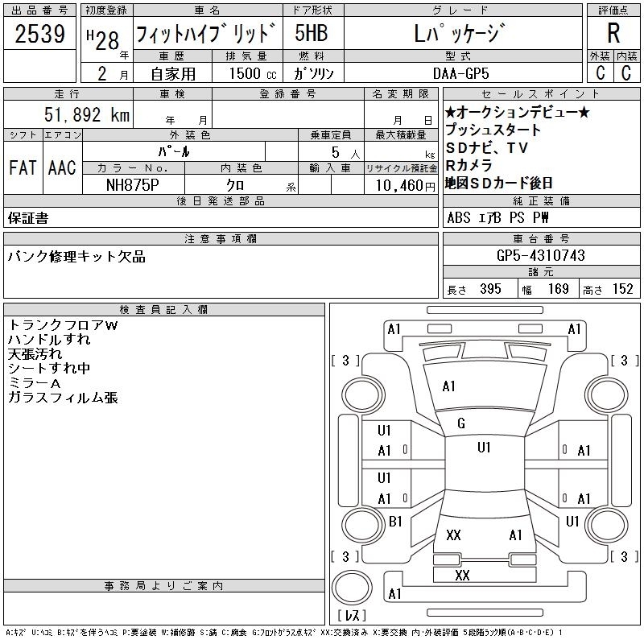
Task: Click the lot number 2539
Action: (x=39, y=34)
